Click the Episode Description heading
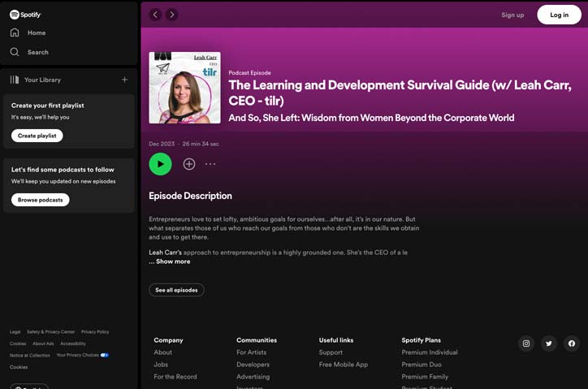 [x=190, y=196]
